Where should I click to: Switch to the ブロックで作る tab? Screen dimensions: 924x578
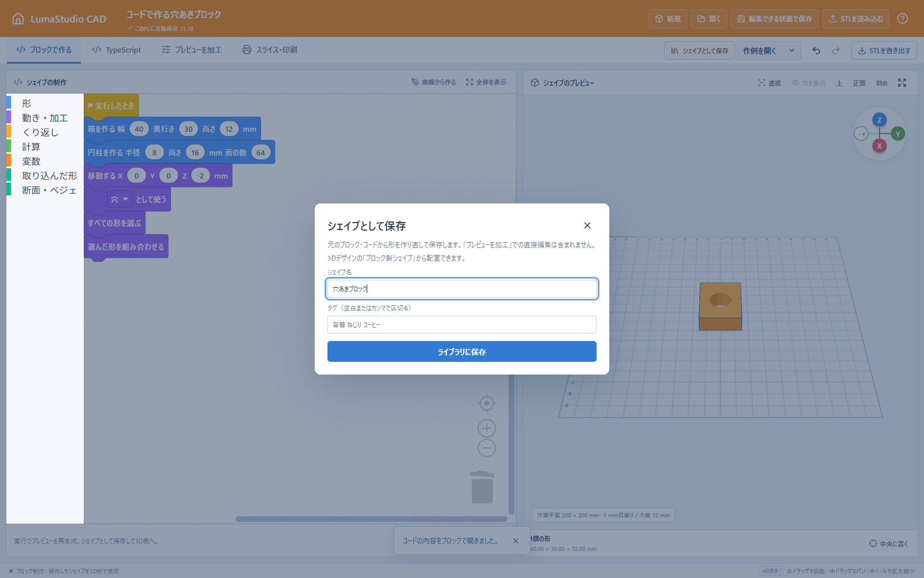click(44, 50)
